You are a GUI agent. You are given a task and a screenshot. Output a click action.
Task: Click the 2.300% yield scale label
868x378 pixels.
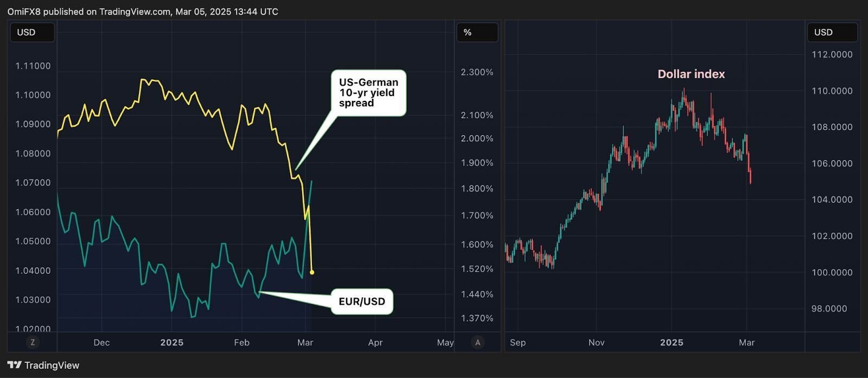[x=477, y=72]
